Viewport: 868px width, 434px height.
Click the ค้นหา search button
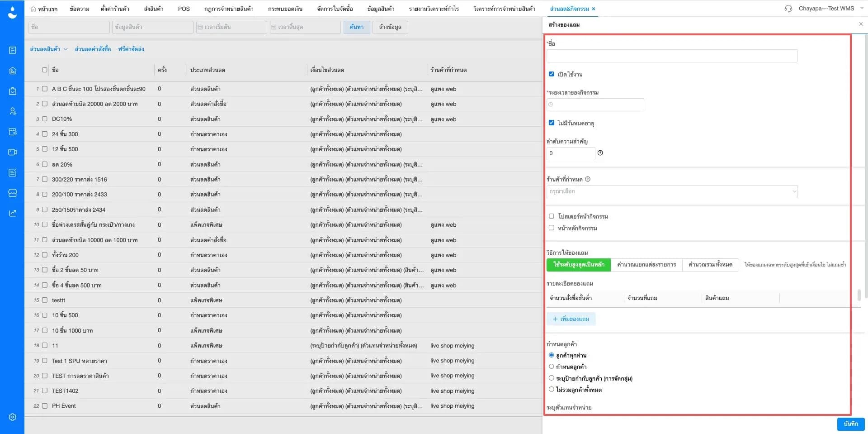356,27
